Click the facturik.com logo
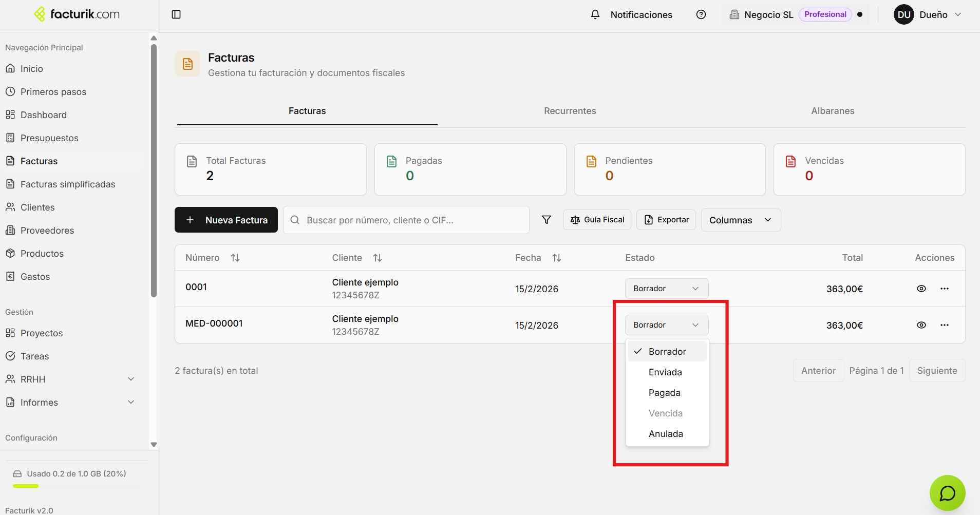The image size is (980, 515). pos(77,14)
